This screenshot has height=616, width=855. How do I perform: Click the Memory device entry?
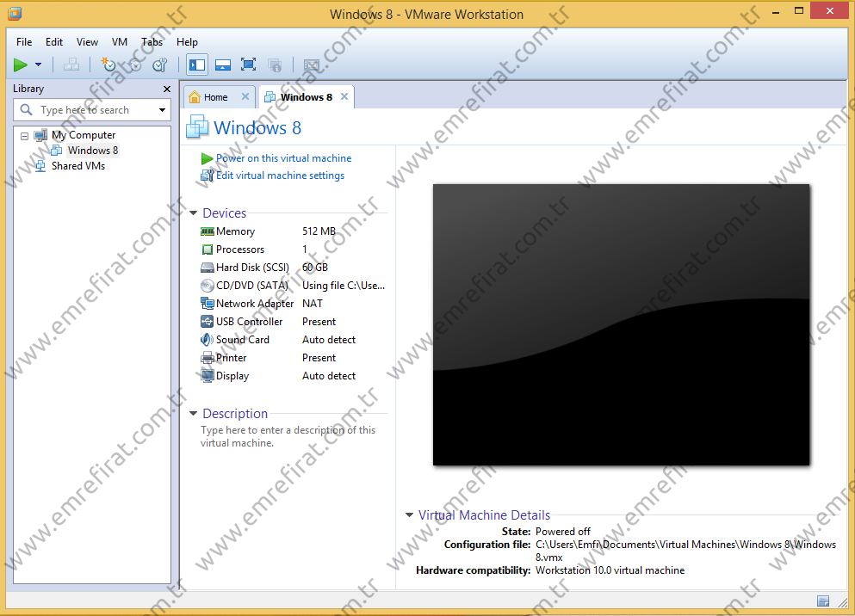tap(235, 231)
